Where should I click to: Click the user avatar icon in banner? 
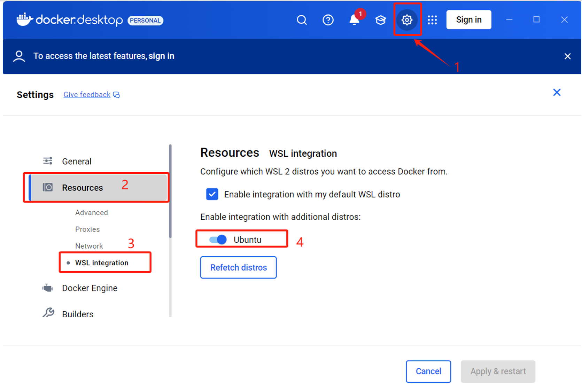19,56
